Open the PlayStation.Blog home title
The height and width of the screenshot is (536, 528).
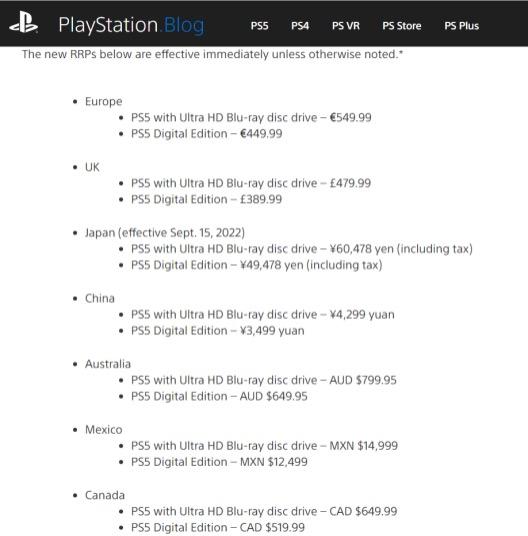(131, 25)
